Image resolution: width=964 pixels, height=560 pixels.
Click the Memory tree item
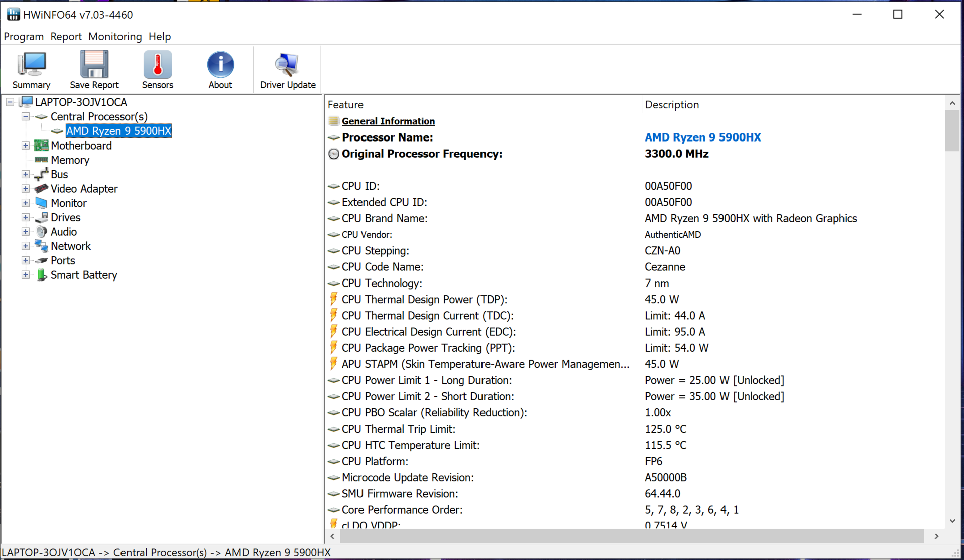coord(70,160)
